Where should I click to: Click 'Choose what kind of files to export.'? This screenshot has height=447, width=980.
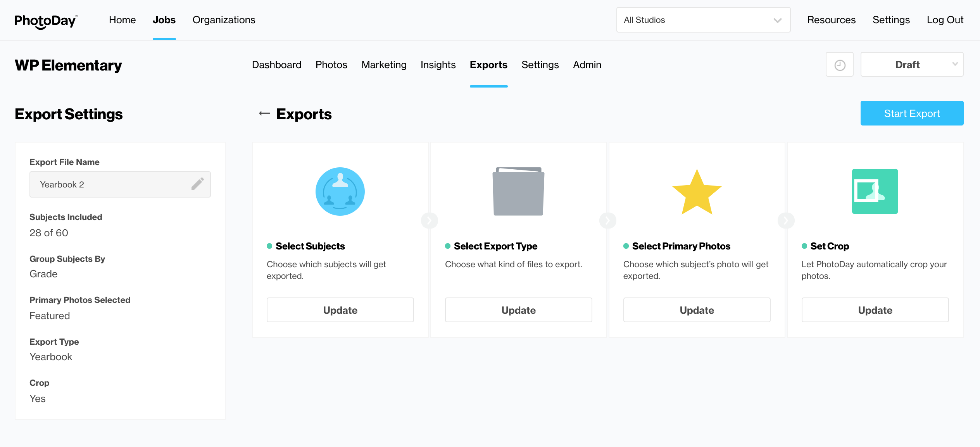coord(514,264)
